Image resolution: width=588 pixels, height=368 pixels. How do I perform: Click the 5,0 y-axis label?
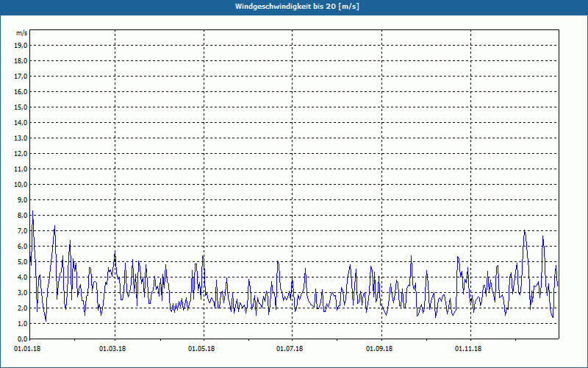click(22, 262)
